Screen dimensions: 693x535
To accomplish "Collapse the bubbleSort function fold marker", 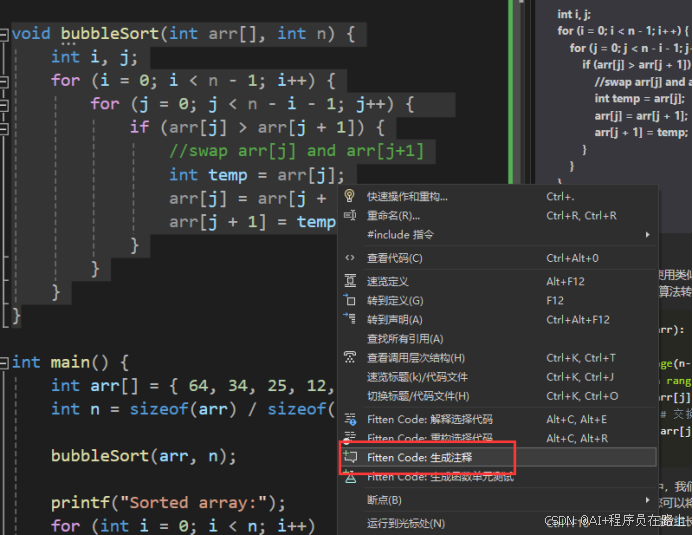I will (x=4, y=34).
